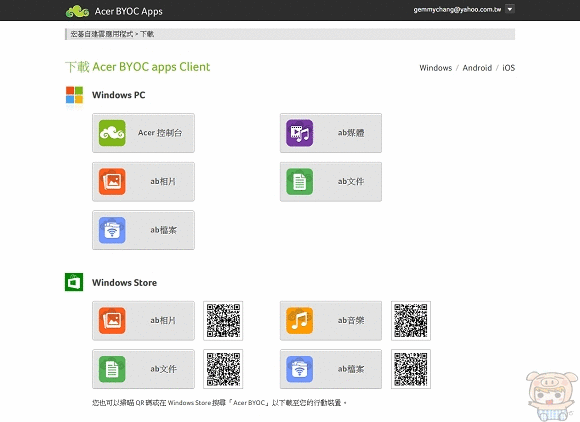Screen dimensions: 580x422
Task: Download ab相片 for Windows PC
Action: (144, 182)
